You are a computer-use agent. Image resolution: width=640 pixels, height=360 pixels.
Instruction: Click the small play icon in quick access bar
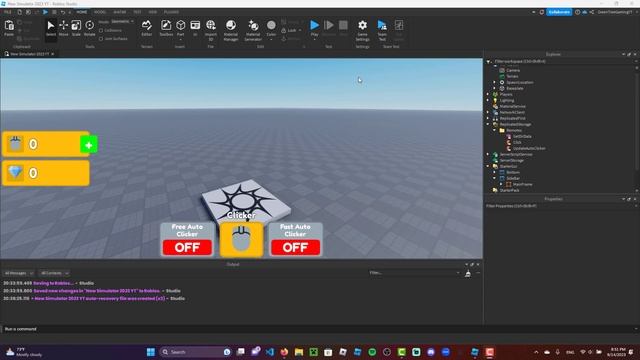click(45, 12)
